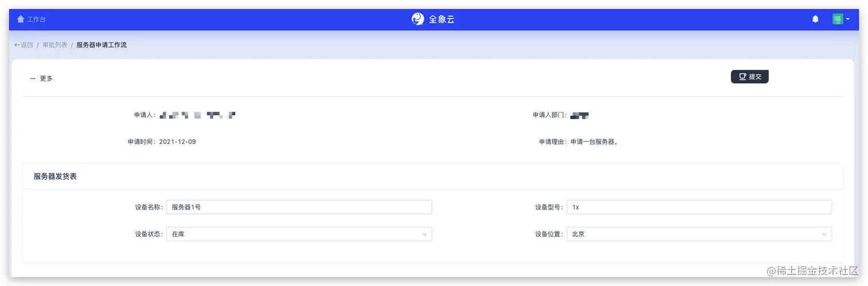This screenshot has width=868, height=286.
Task: Click the 申请人 label
Action: [145, 115]
